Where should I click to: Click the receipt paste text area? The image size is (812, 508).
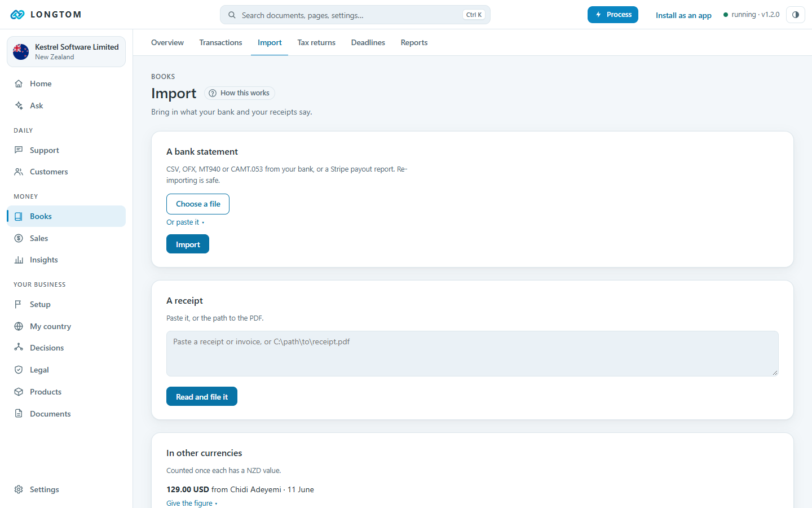(473, 353)
